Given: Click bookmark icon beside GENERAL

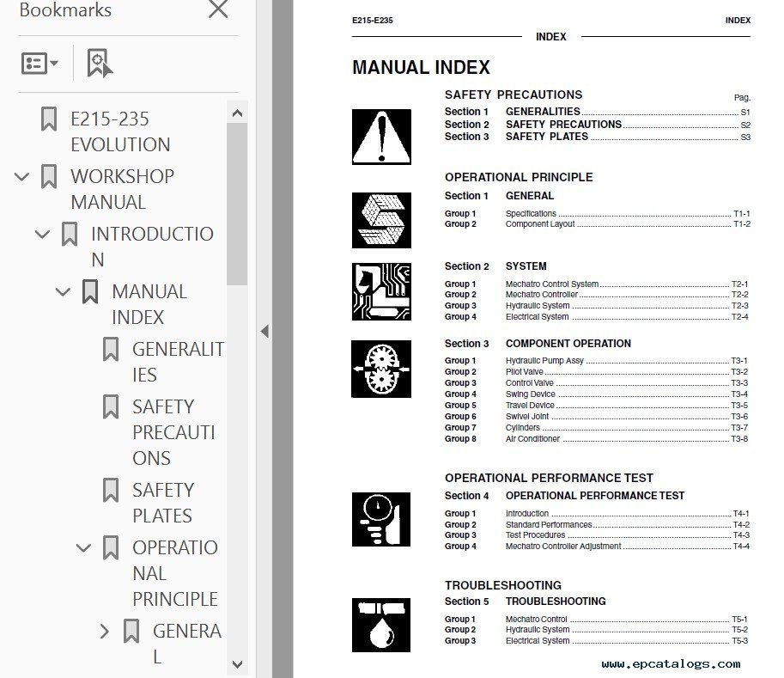Looking at the screenshot, I should point(131,631).
